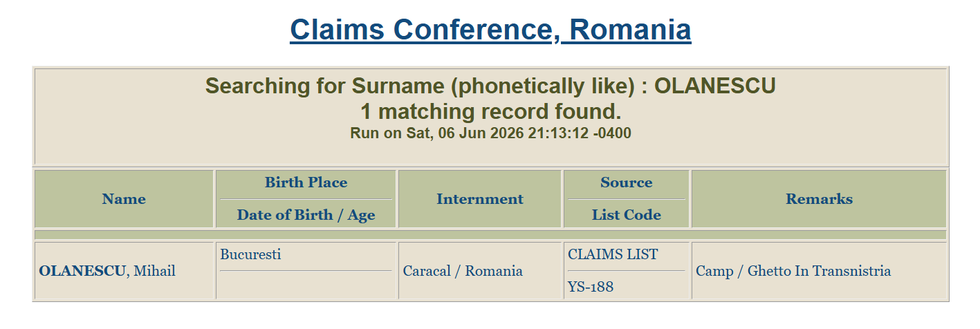
Task: Select the 1 matching record found line
Action: pyautogui.click(x=490, y=111)
